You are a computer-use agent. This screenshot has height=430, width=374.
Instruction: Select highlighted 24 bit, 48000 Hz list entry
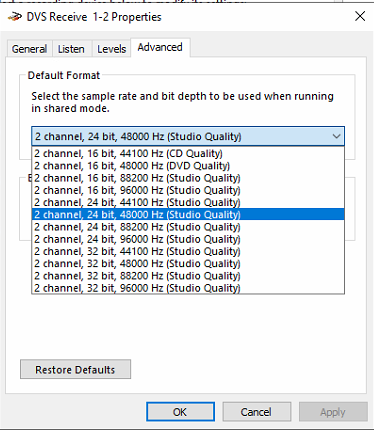pos(188,214)
